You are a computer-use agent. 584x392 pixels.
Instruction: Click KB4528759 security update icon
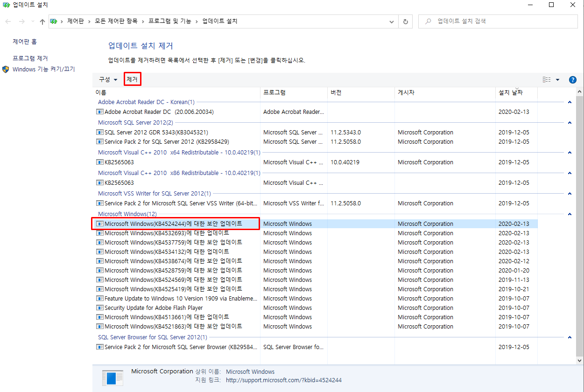coord(99,271)
